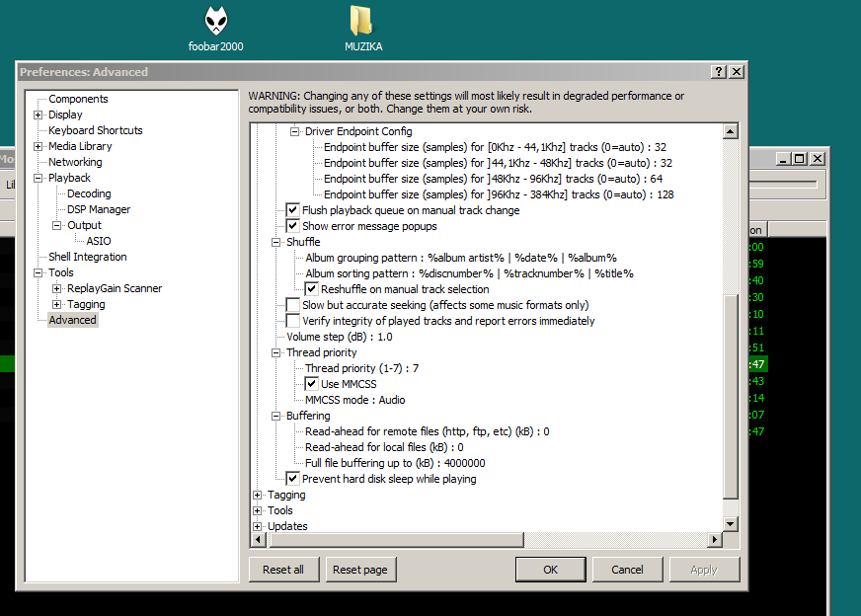861x616 pixels.
Task: Collapse the Output tree node
Action: (56, 226)
